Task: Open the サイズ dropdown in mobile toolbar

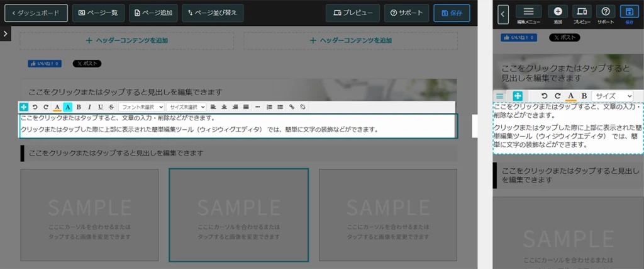Action: point(612,96)
